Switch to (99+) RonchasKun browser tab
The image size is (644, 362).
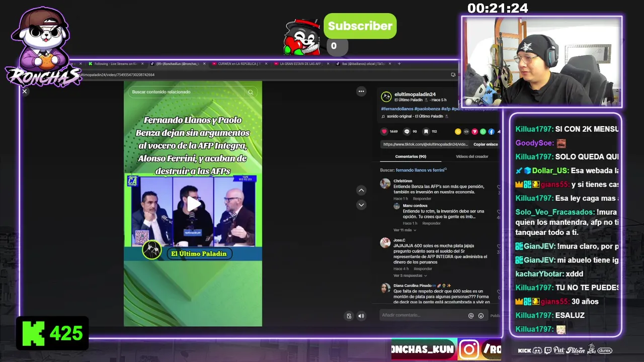pos(178,64)
